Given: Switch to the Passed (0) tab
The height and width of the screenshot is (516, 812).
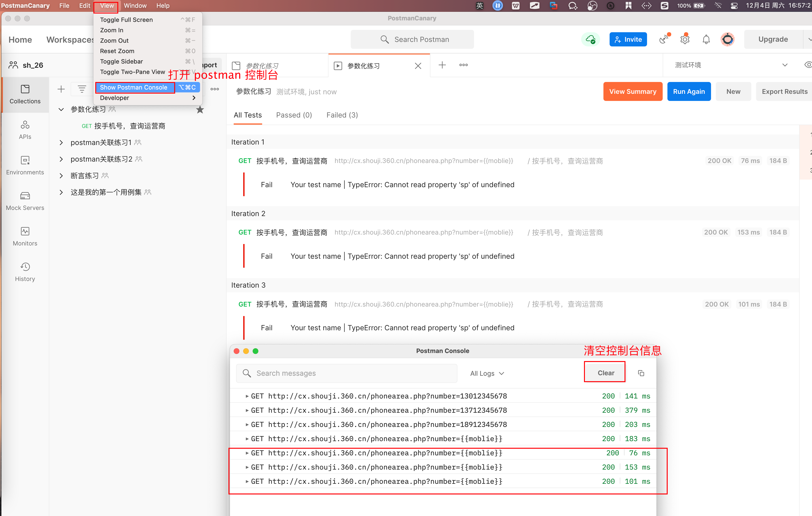Looking at the screenshot, I should tap(294, 115).
